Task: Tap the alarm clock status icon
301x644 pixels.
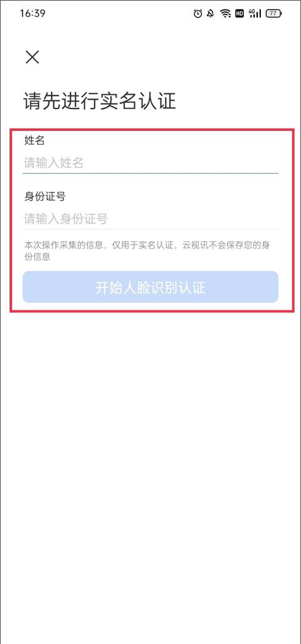Action: 198,14
